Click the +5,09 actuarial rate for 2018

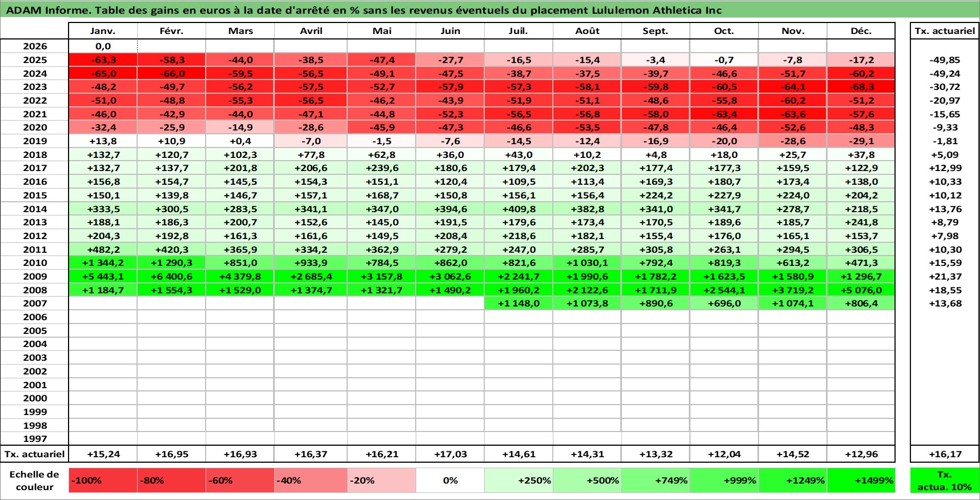pyautogui.click(x=945, y=155)
